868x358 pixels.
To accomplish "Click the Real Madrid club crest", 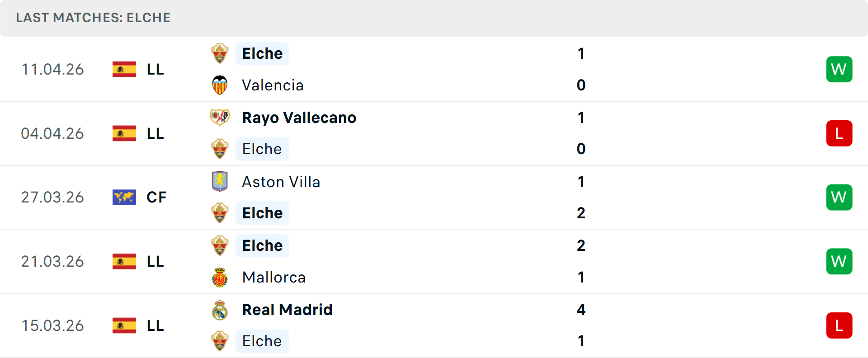I will (x=220, y=310).
